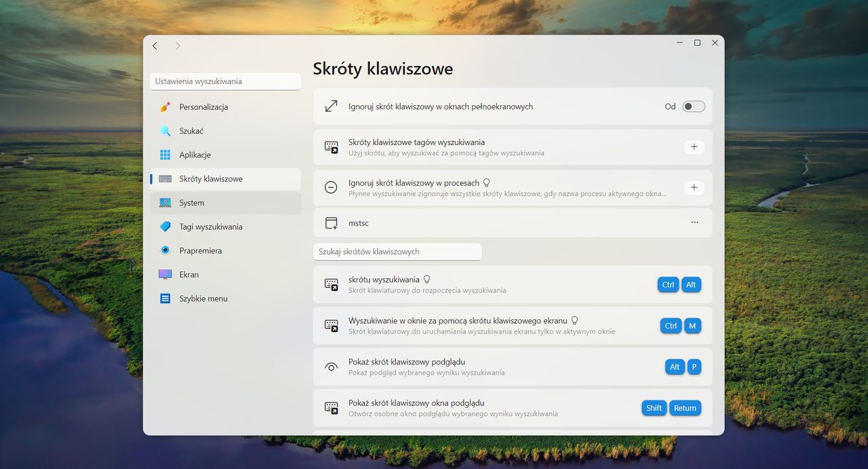Click the Szukać magnifier icon
Image resolution: width=868 pixels, height=469 pixels.
pos(165,131)
